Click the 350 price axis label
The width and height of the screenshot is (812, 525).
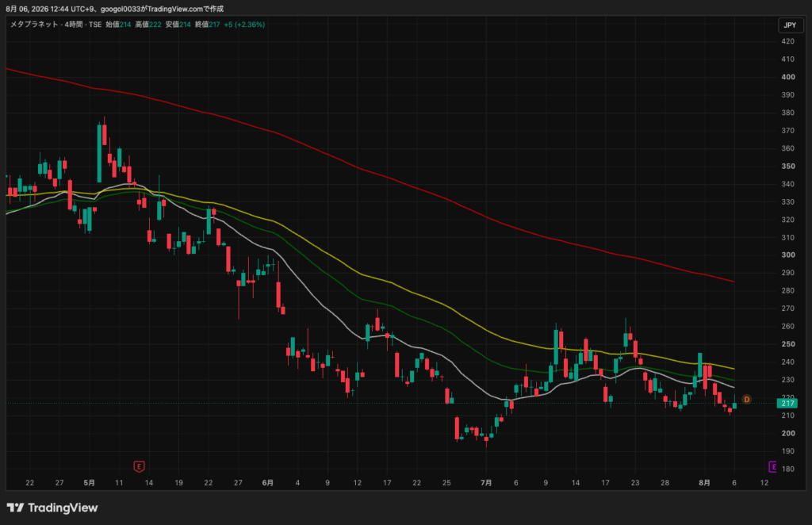[x=788, y=167]
